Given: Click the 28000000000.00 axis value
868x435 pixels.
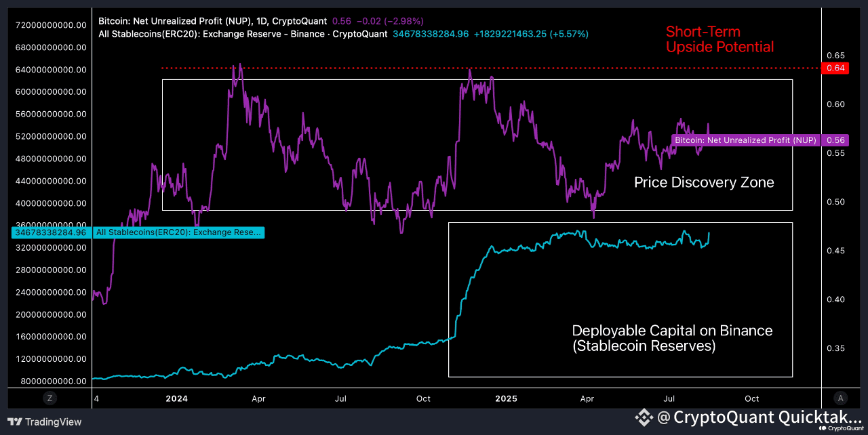Looking at the screenshot, I should (50, 270).
